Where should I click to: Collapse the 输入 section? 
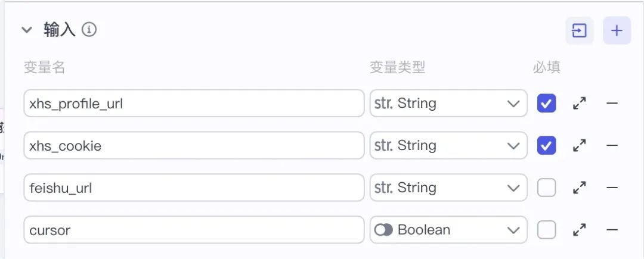pyautogui.click(x=27, y=30)
